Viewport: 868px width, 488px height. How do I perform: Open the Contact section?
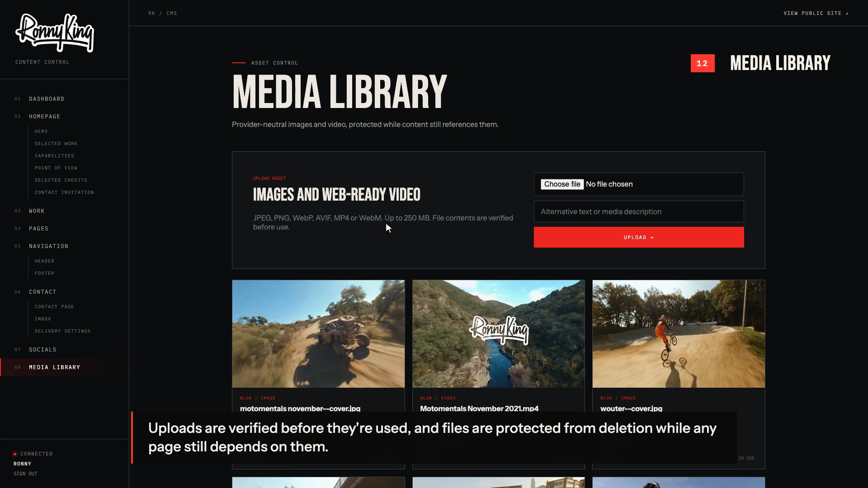[x=42, y=292]
